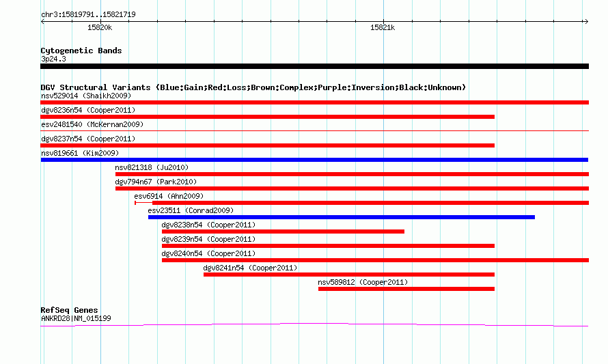Click the dgv8236n54 (Cooper2011) label
This screenshot has height=364, width=608.
[88, 110]
